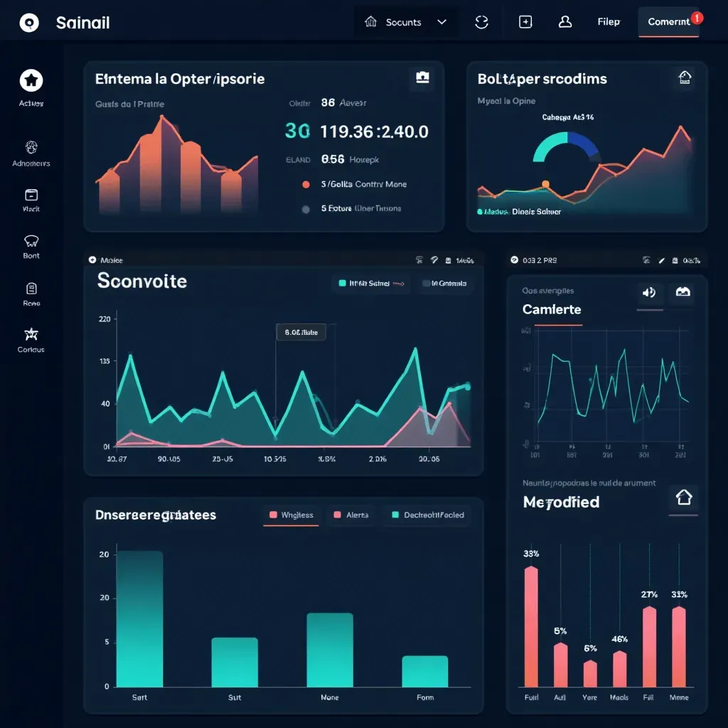Click the 46% Maols bar

pos(619,669)
